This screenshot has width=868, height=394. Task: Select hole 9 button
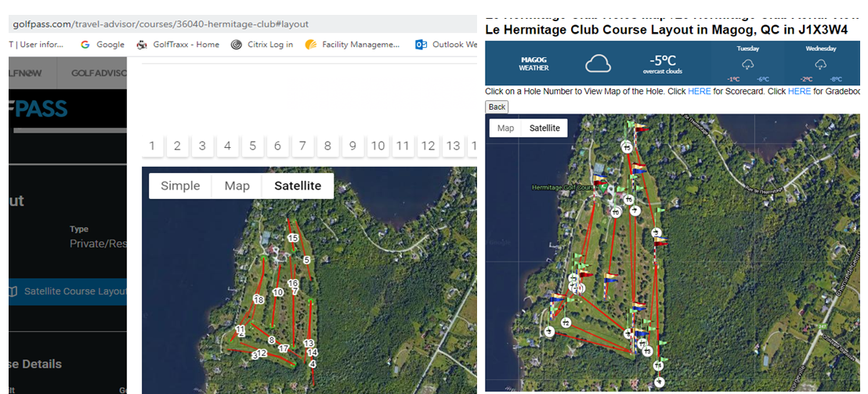coord(353,146)
